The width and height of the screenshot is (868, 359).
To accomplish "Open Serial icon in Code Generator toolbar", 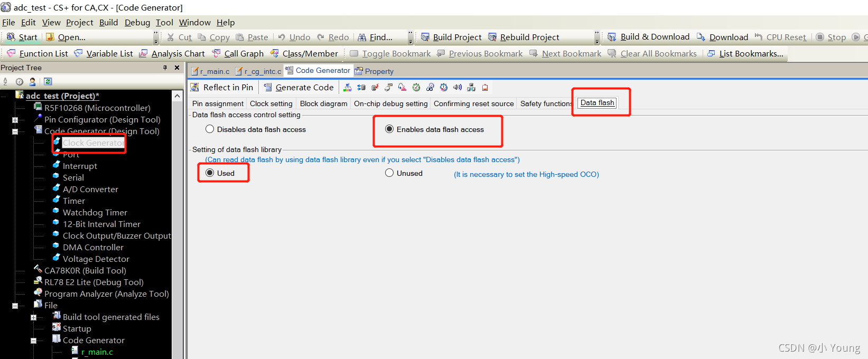I will click(x=389, y=88).
